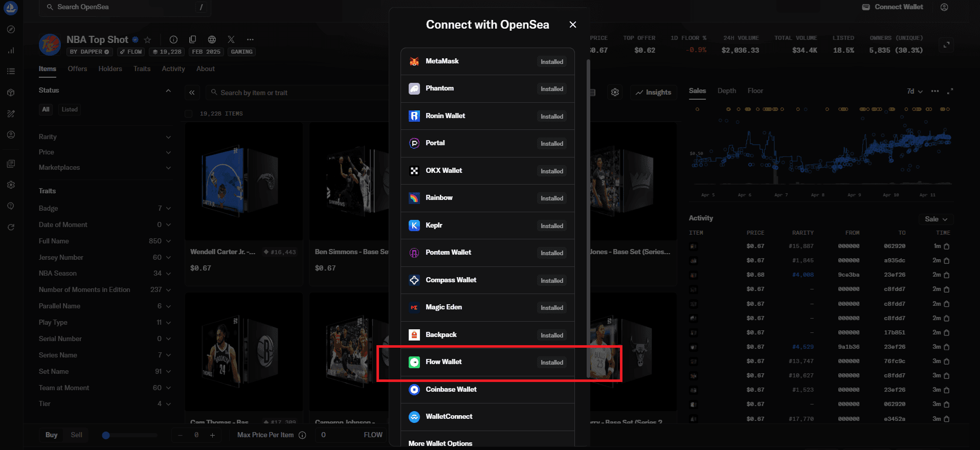Check the select-all items checkbox
The image size is (980, 450).
[189, 114]
